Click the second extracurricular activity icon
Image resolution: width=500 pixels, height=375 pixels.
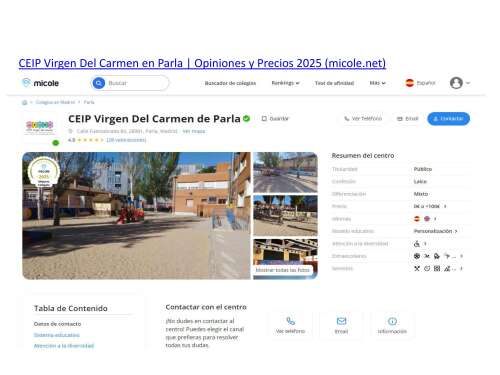[427, 256]
